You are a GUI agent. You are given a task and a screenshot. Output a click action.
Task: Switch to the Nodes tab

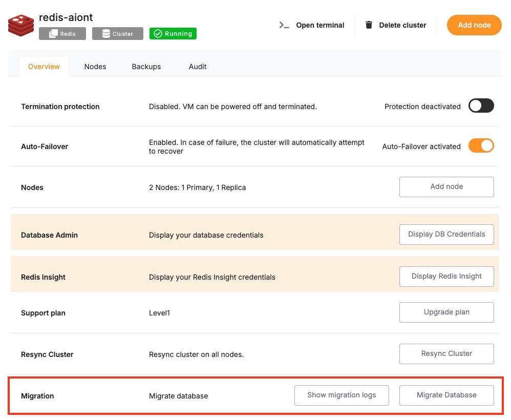click(95, 67)
